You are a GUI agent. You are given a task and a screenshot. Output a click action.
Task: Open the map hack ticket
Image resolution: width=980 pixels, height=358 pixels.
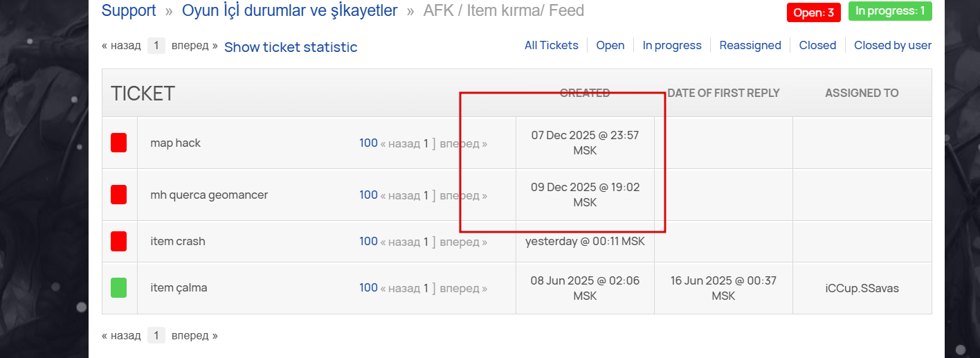tap(175, 143)
